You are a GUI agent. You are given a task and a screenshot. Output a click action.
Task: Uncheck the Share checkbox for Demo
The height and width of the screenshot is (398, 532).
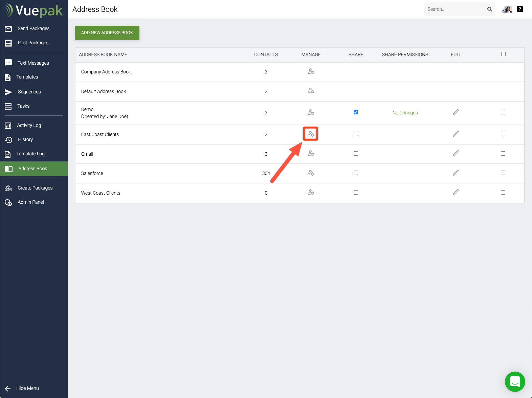356,112
